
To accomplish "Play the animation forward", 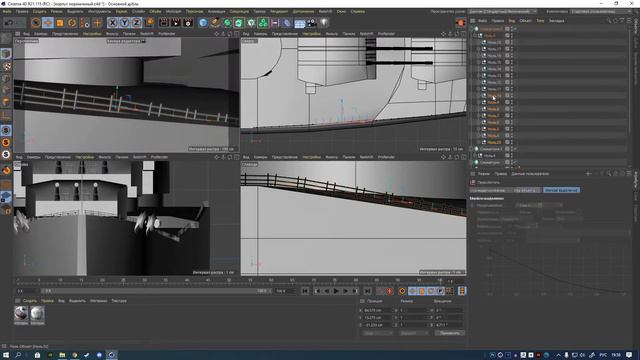I will tap(336, 291).
